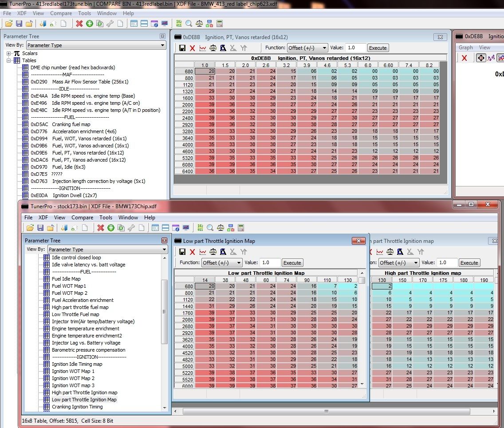Click the graph line icon in 0xDE8B table toolbar

click(203, 48)
